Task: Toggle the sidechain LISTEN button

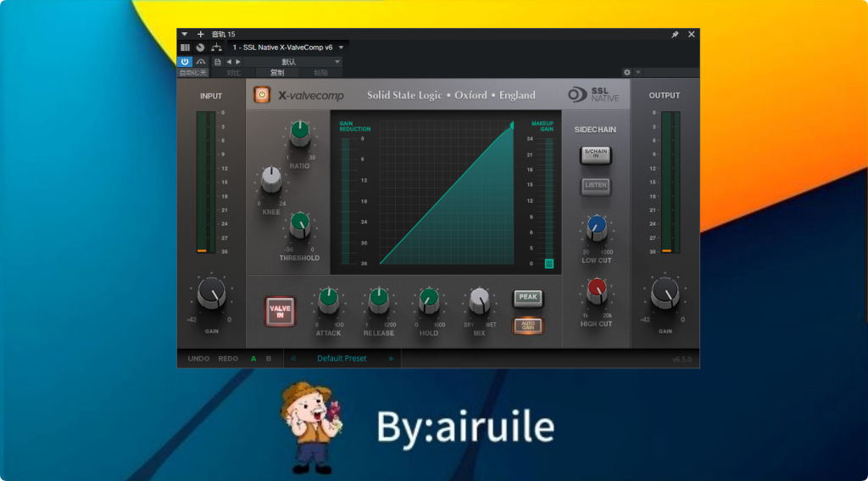Action: point(596,186)
